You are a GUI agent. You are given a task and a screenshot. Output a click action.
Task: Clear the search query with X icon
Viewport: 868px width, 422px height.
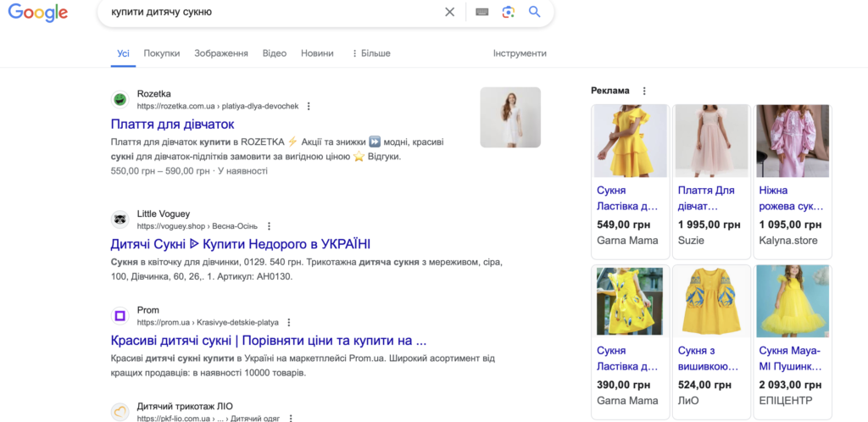coord(449,12)
